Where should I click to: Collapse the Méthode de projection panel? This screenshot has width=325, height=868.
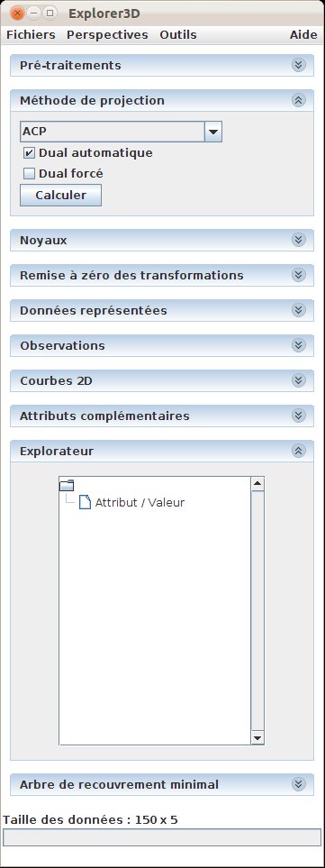[x=299, y=100]
